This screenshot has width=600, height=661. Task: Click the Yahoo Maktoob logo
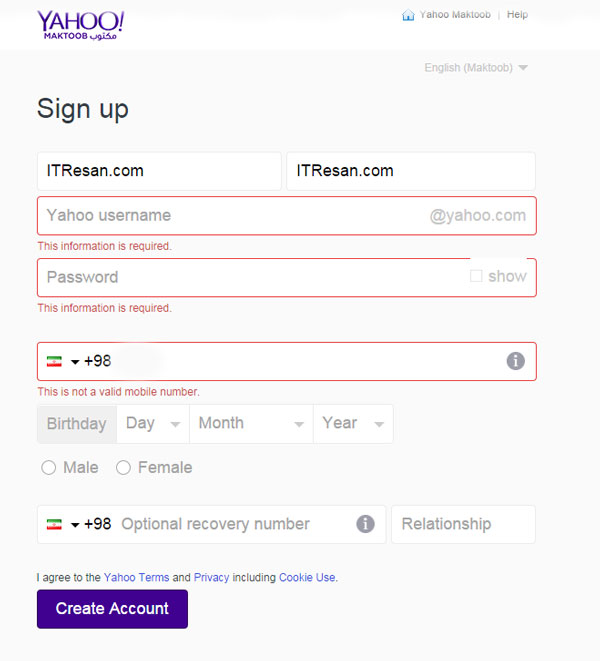coord(81,26)
